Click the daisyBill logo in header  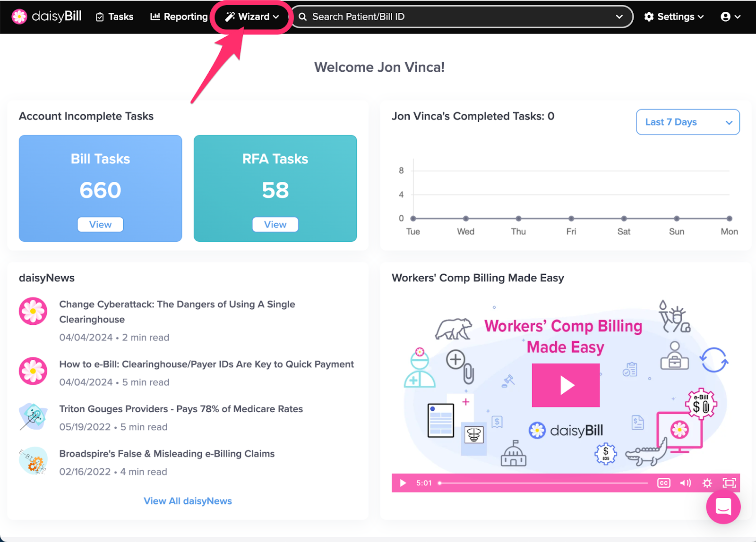pyautogui.click(x=46, y=17)
